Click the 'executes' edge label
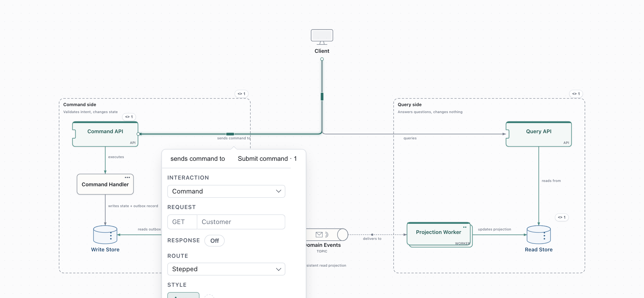This screenshot has width=644, height=298. (x=116, y=157)
